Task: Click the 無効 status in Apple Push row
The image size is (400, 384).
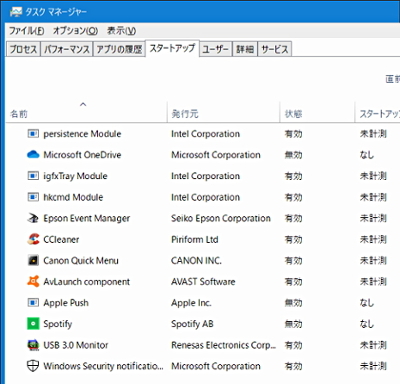Action: pos(293,303)
